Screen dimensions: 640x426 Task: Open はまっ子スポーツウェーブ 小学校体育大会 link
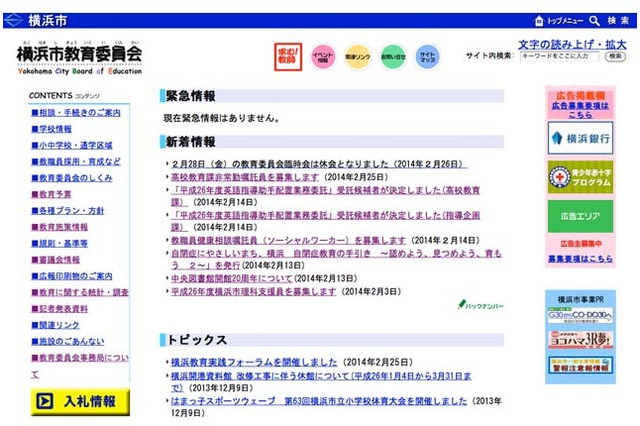319,401
